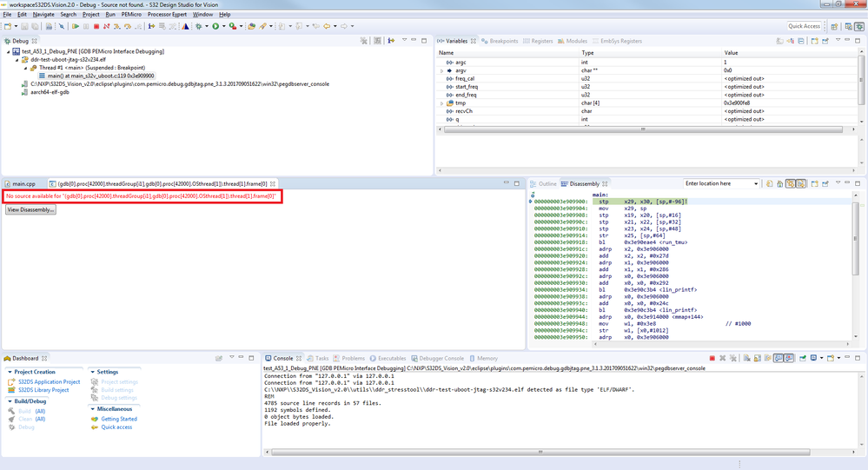Toggle Show Type Names icon in Variables view
The image size is (868, 470).
780,41
